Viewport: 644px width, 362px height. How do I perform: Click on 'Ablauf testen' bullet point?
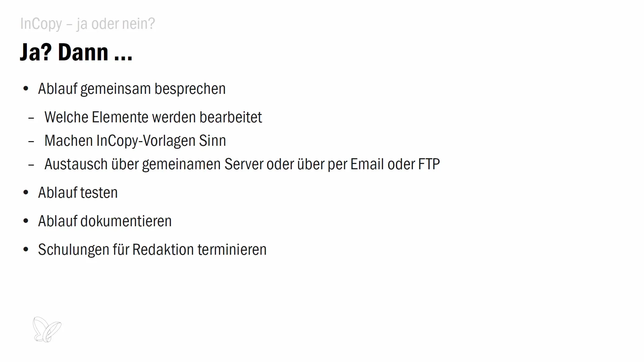point(78,193)
